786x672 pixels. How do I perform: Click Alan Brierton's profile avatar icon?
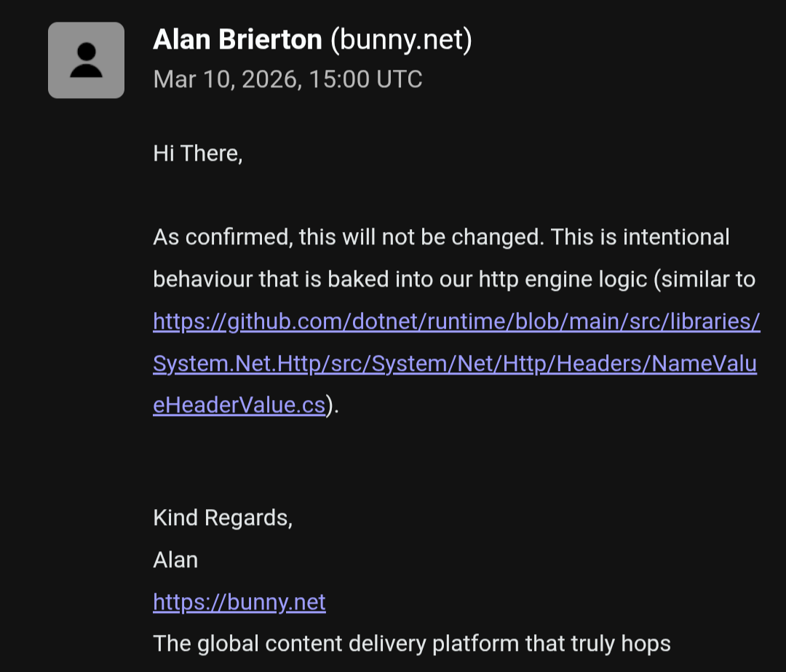(86, 60)
